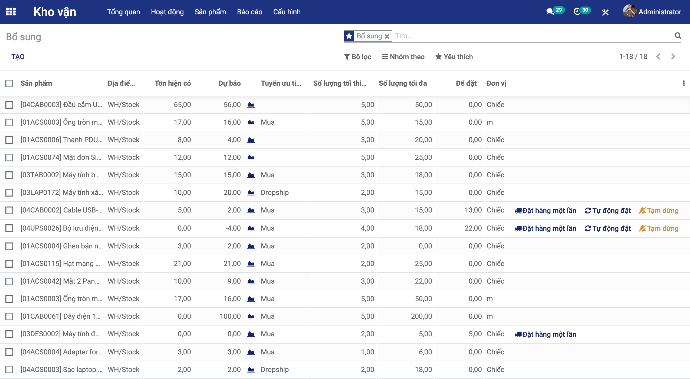Open the Cấu hình menu
This screenshot has width=690, height=379.
[x=286, y=12]
